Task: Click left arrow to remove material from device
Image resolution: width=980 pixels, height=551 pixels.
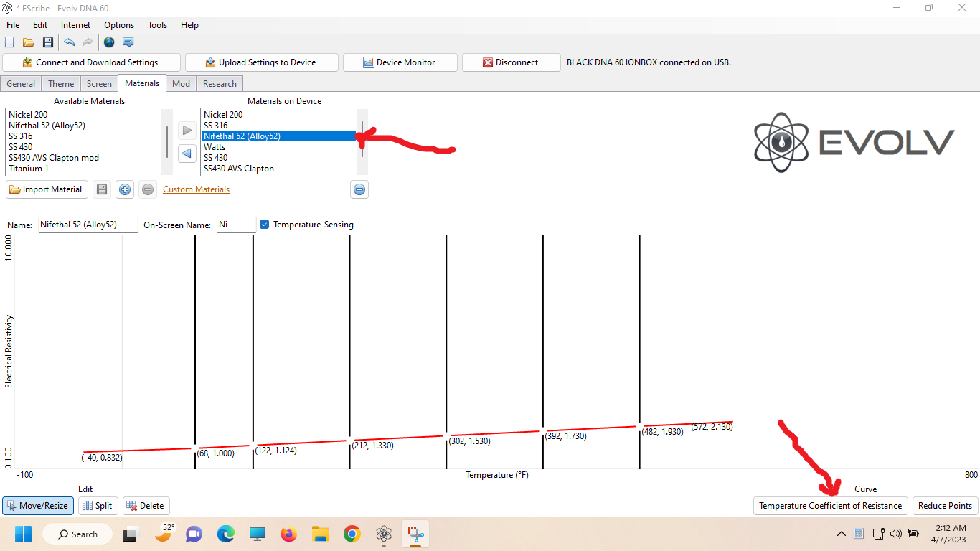Action: point(187,154)
